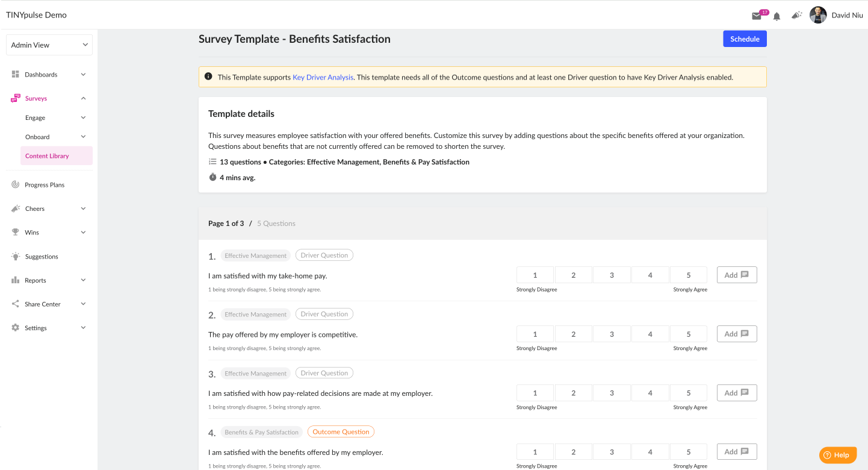Open the Admin View dropdown
This screenshot has height=470, width=868.
[x=49, y=45]
